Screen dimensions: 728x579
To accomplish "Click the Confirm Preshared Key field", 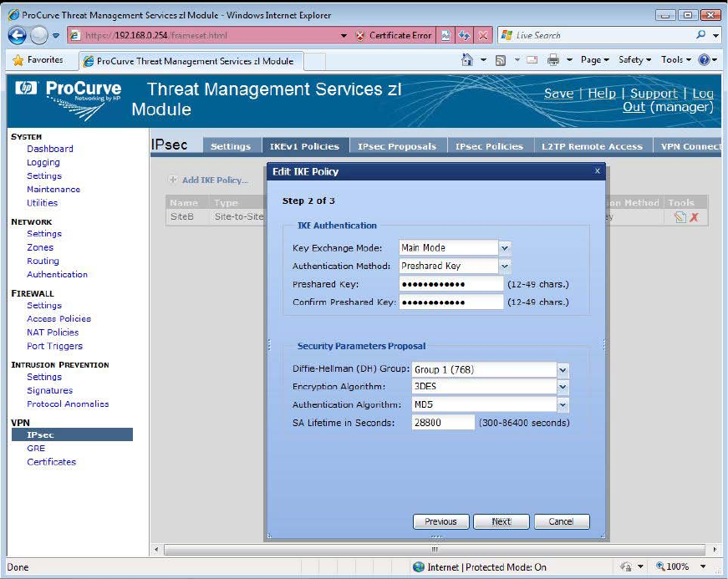I will 451,302.
